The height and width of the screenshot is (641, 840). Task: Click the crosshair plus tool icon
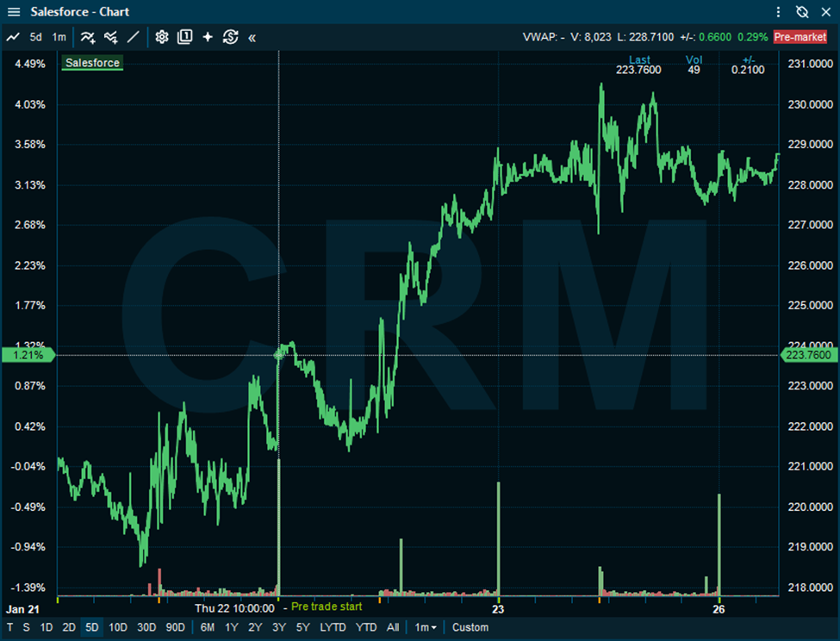pyautogui.click(x=208, y=37)
